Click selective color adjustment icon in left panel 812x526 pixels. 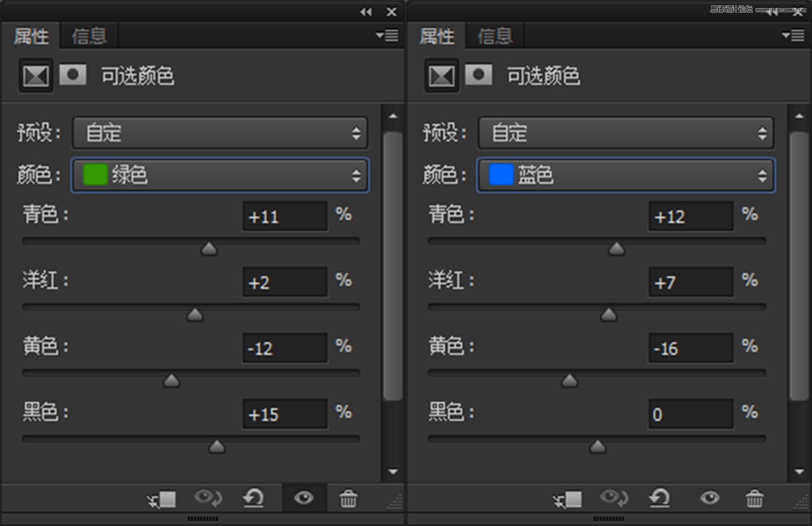36,76
